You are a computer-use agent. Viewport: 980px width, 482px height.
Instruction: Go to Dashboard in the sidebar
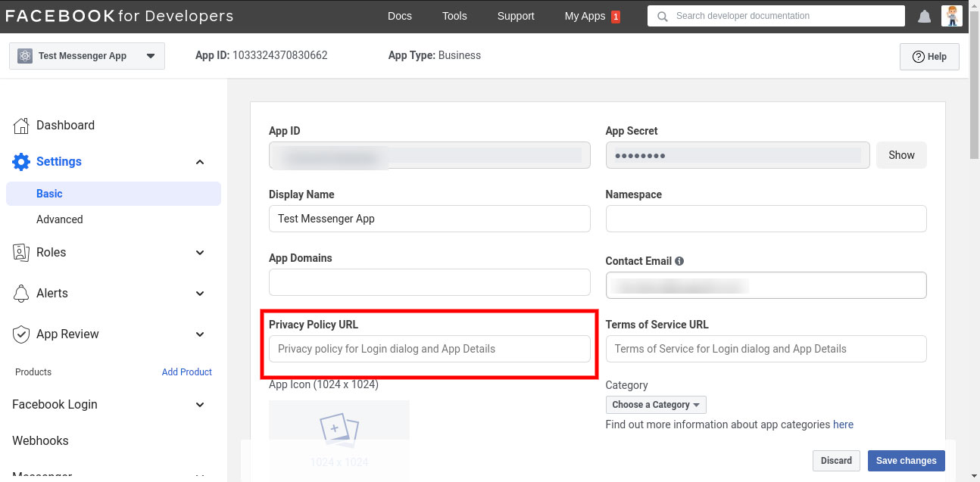point(65,126)
